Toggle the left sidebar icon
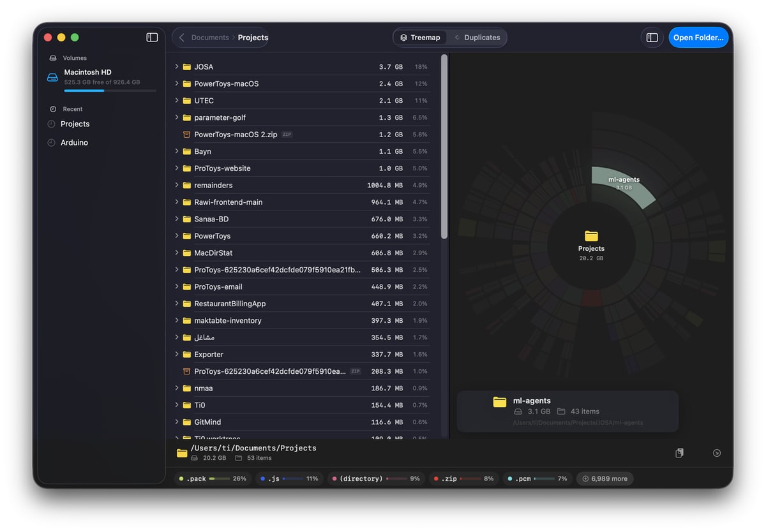The width and height of the screenshot is (766, 532). click(152, 38)
